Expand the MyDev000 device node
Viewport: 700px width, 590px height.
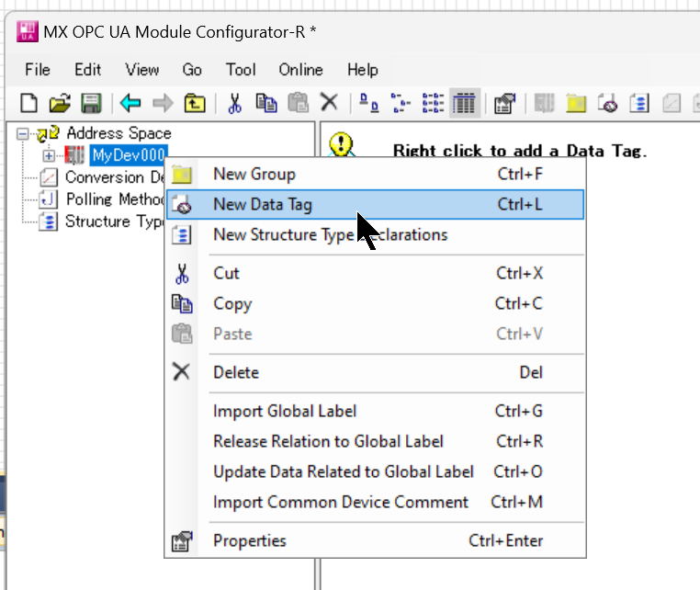pyautogui.click(x=49, y=155)
